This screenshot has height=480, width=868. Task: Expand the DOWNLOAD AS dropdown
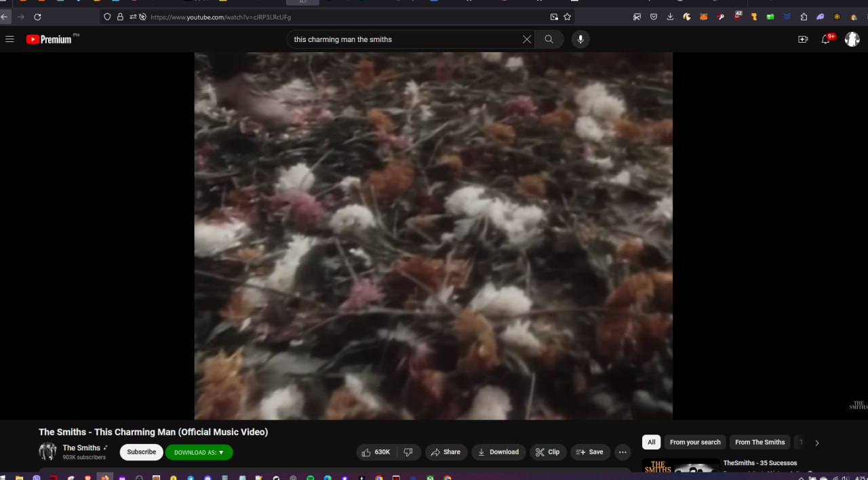tap(199, 452)
